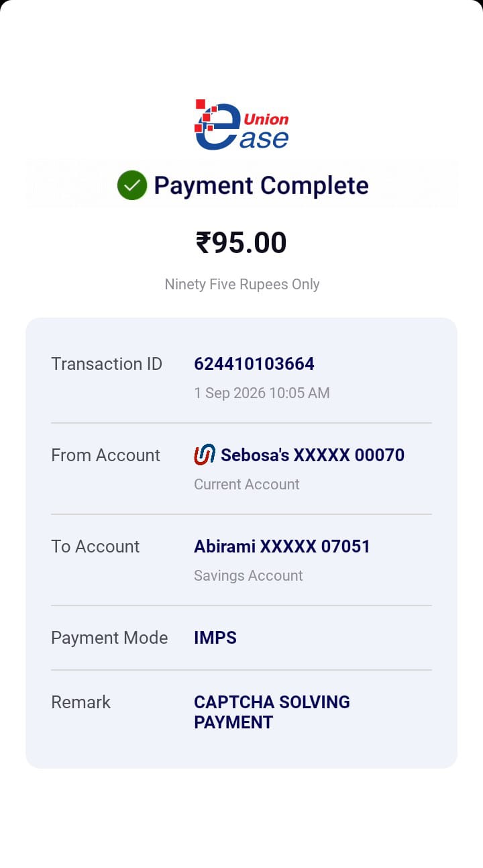This screenshot has width=483, height=868.
Task: Click the red Union text in logo
Action: coord(266,119)
